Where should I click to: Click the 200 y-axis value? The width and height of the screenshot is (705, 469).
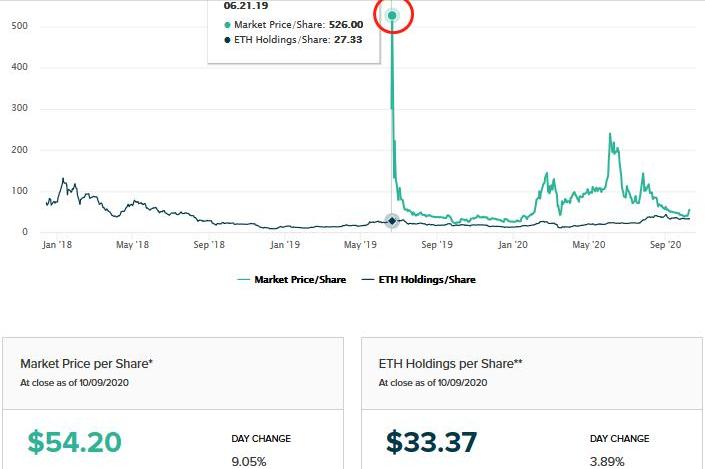(19, 150)
